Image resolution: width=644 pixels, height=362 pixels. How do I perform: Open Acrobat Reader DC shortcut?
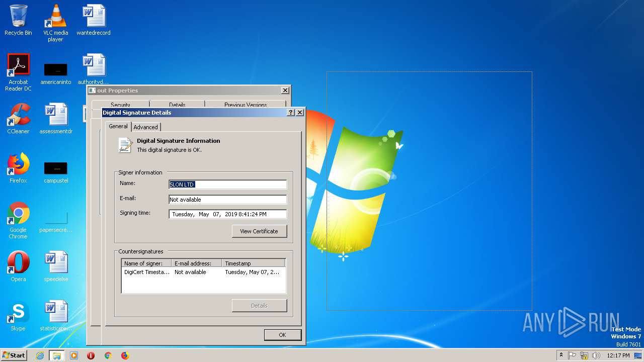tap(18, 72)
